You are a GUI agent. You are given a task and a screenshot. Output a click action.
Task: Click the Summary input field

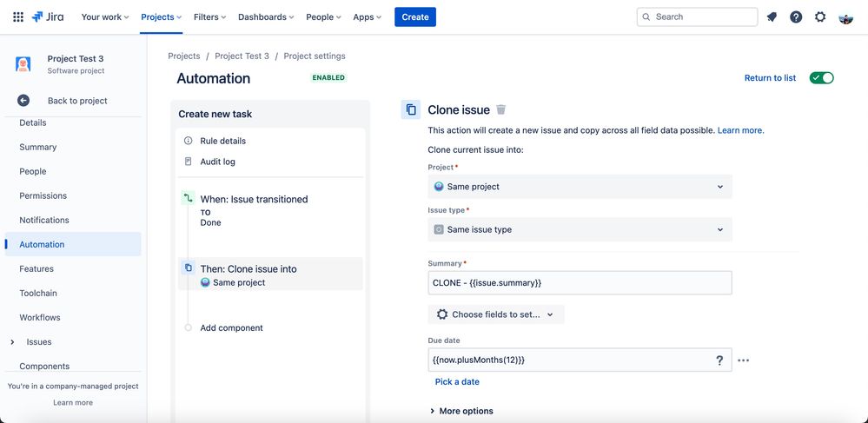[580, 283]
